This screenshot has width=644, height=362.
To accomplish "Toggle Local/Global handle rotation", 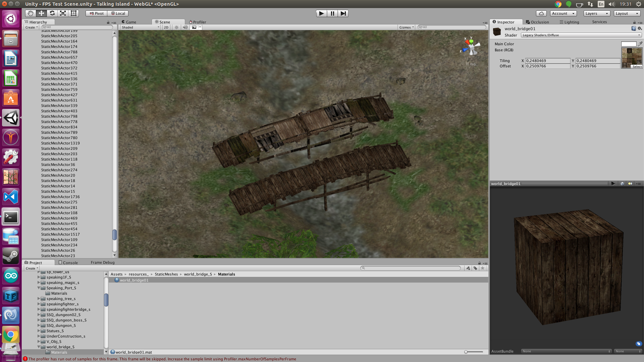I will point(118,13).
